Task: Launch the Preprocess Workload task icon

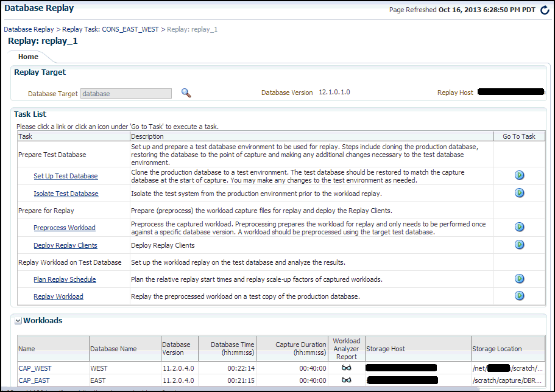Action: [519, 226]
